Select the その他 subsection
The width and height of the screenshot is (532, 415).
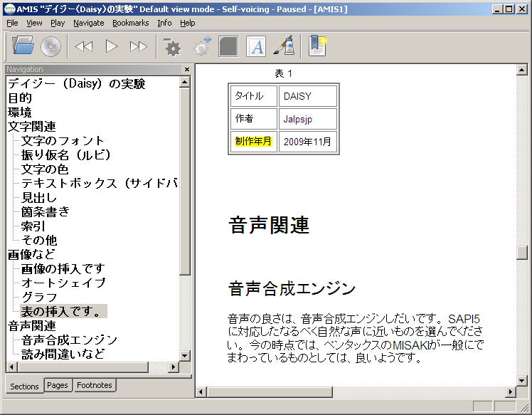tap(39, 241)
